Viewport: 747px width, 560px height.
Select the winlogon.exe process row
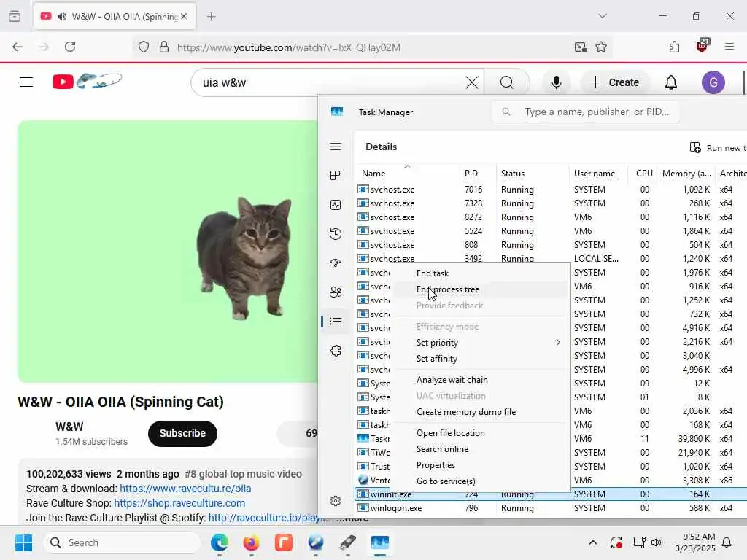click(551, 508)
